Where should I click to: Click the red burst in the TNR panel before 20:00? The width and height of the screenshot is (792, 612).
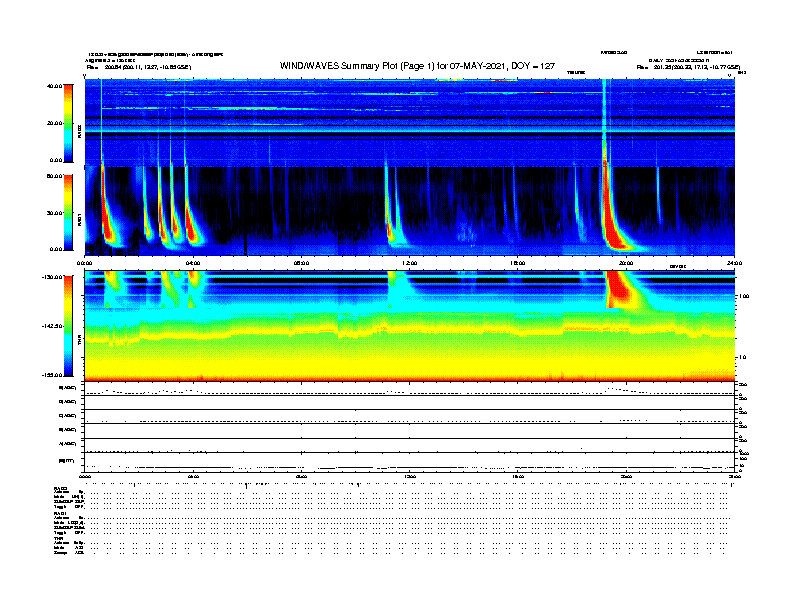coord(620,289)
